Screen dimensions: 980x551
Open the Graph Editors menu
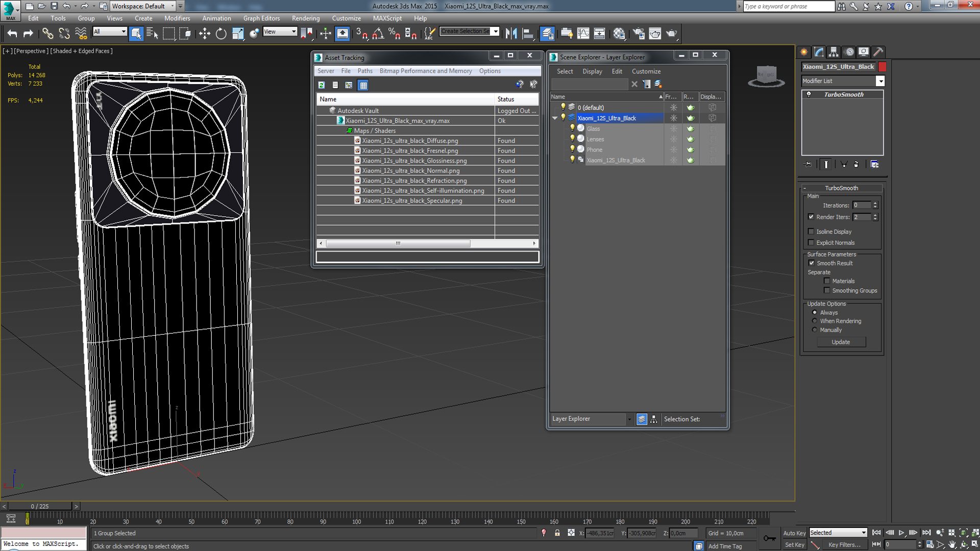click(261, 18)
